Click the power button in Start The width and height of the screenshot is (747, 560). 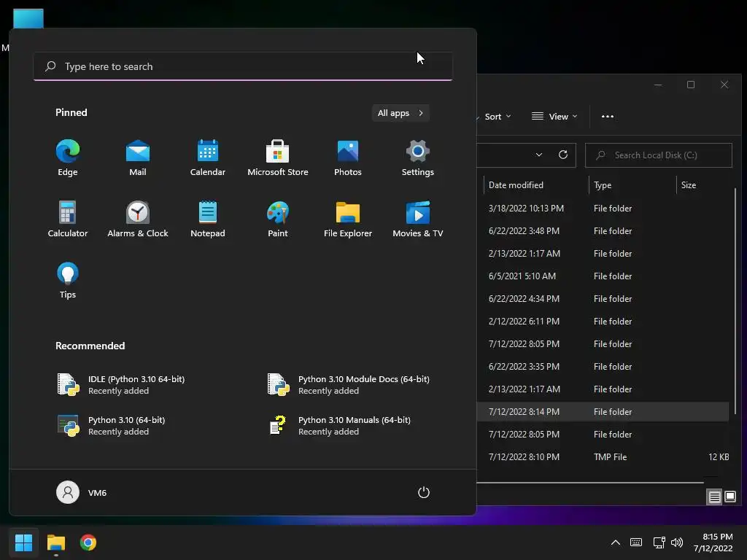(x=424, y=492)
